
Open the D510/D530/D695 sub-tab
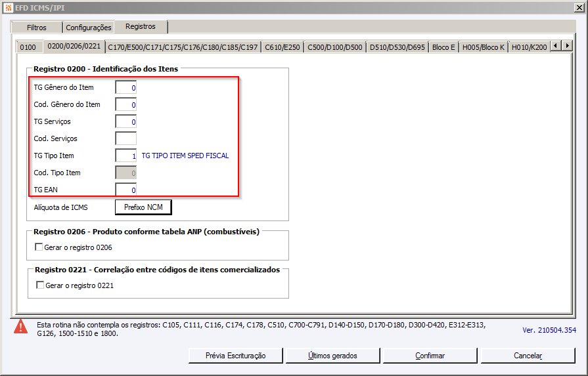[x=397, y=47]
